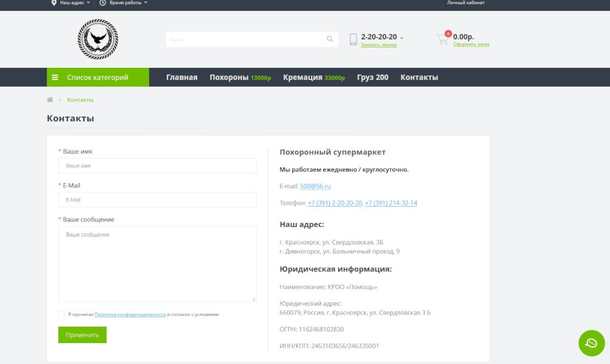Focus the "Ваше сообщение" text area
The image size is (610, 364).
click(x=157, y=264)
